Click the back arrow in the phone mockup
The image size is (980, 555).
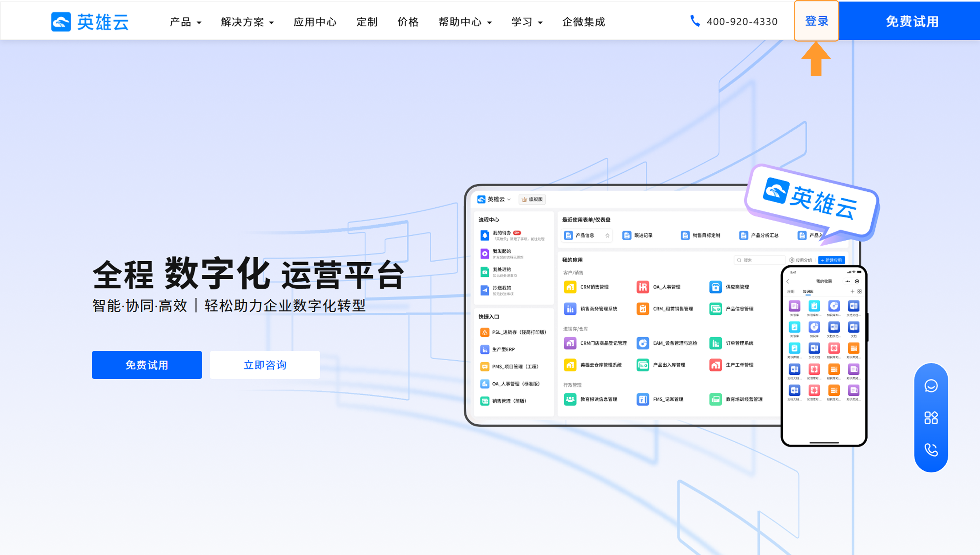point(788,281)
